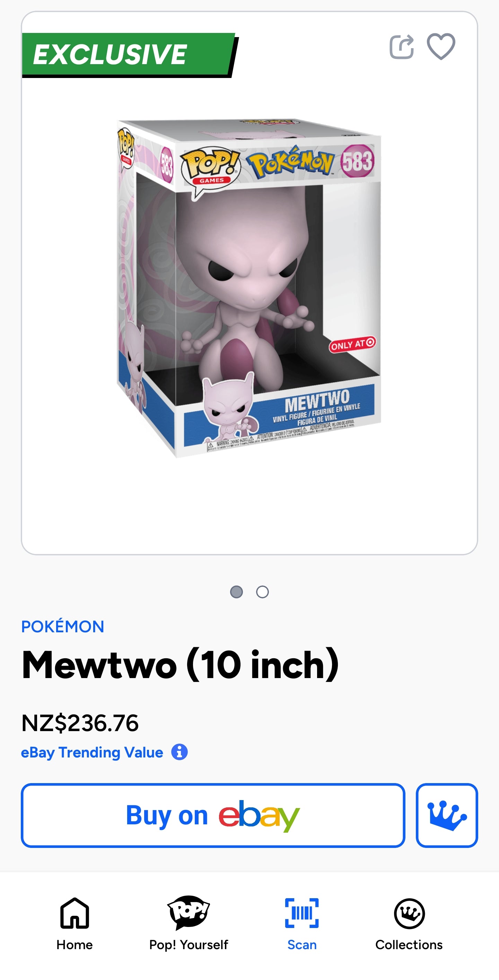The width and height of the screenshot is (499, 980).
Task: Tap the Scan barcode icon
Action: tap(302, 913)
